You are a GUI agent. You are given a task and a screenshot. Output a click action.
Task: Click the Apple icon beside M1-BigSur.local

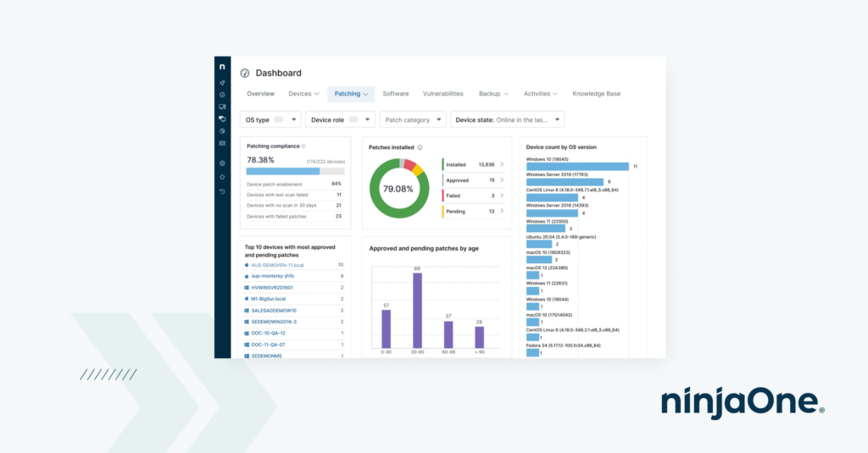point(247,299)
